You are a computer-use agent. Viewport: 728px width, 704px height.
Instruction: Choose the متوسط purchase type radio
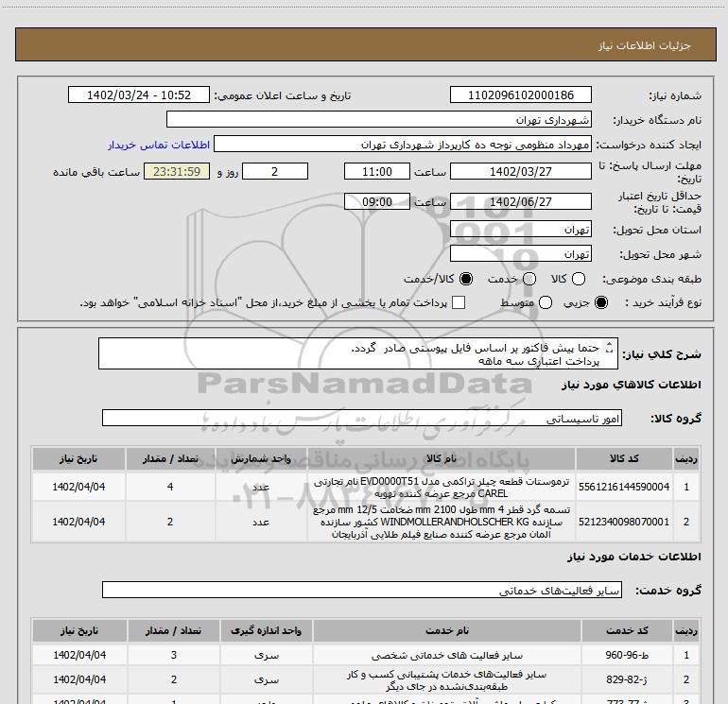pyautogui.click(x=546, y=302)
